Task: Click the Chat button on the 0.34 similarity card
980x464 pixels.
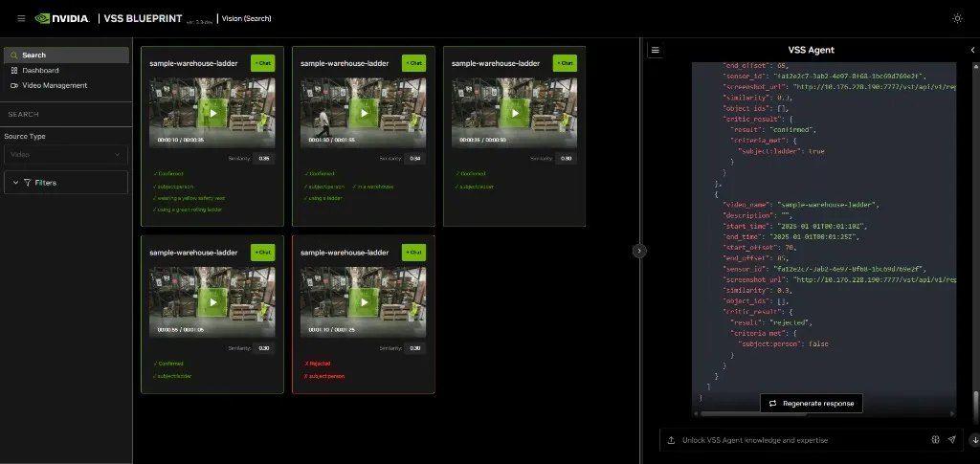Action: 414,63
